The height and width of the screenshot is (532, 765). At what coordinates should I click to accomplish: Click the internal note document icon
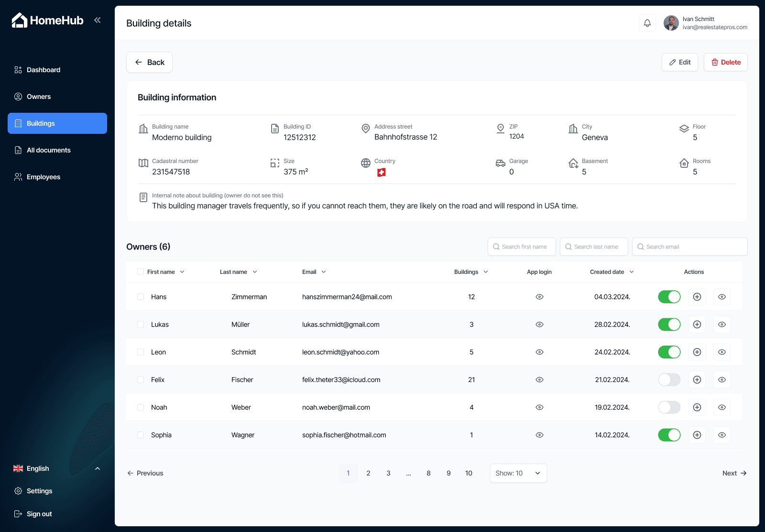click(x=143, y=197)
